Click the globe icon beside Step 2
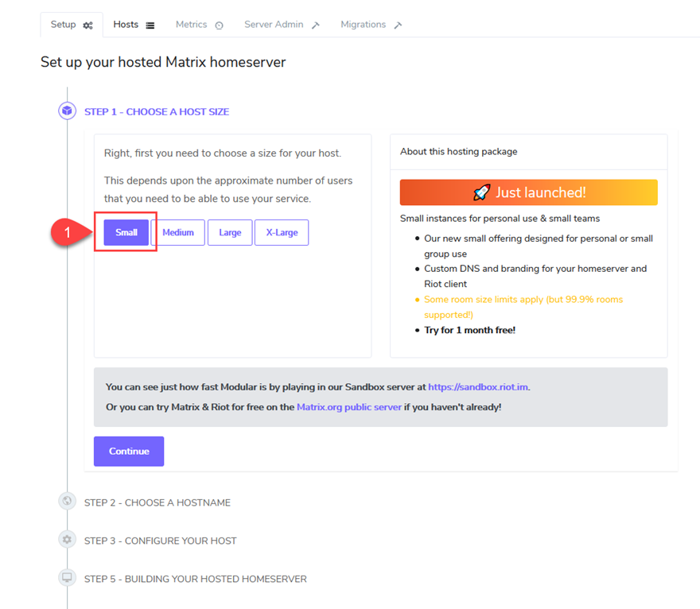This screenshot has height=609, width=700. tap(67, 502)
